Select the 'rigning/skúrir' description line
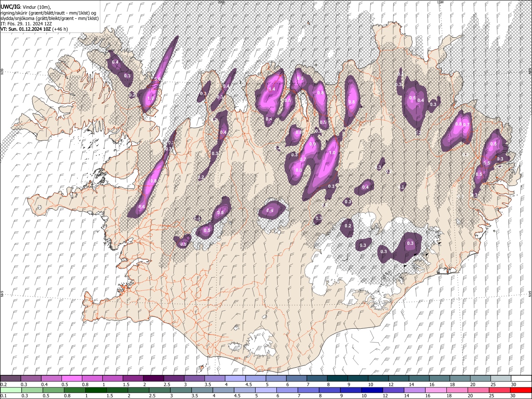The width and height of the screenshot is (532, 399). 50,12
